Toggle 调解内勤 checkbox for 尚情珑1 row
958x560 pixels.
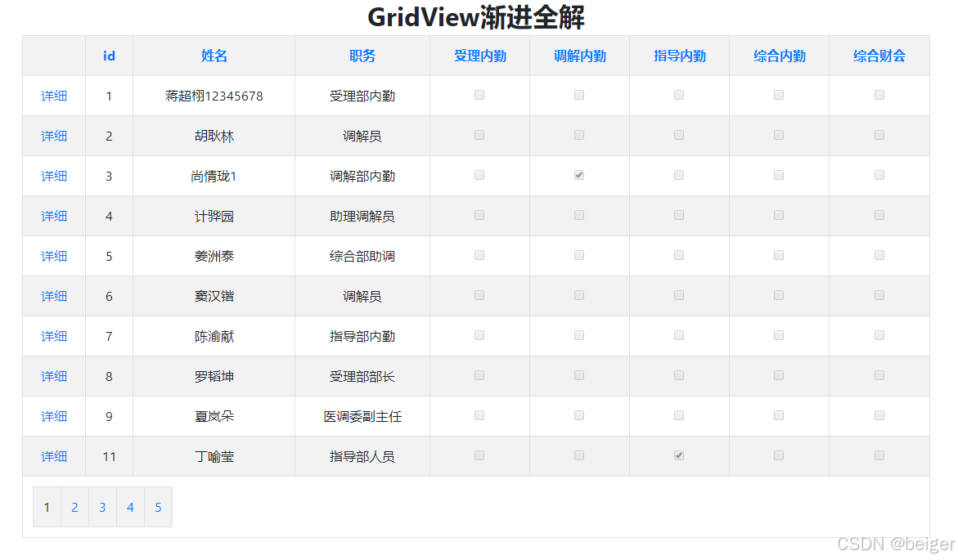click(579, 175)
